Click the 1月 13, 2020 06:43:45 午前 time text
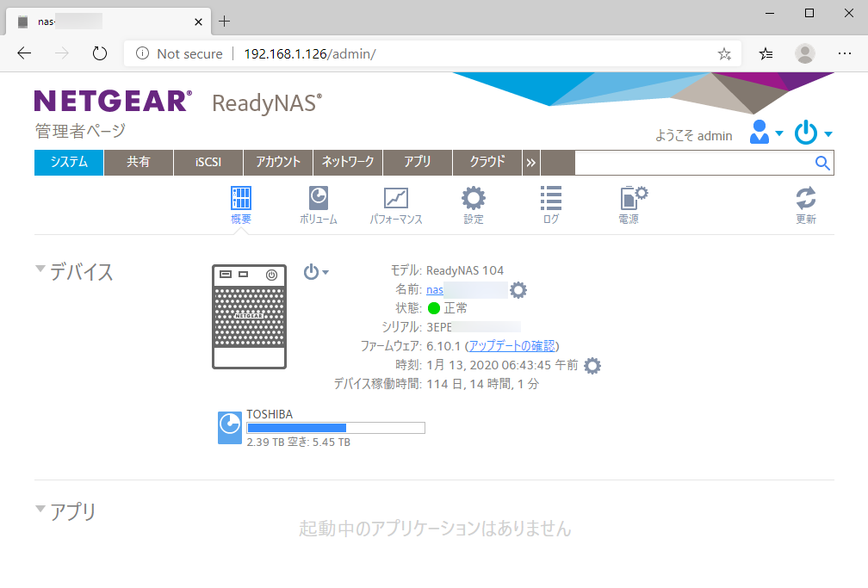 [x=502, y=365]
